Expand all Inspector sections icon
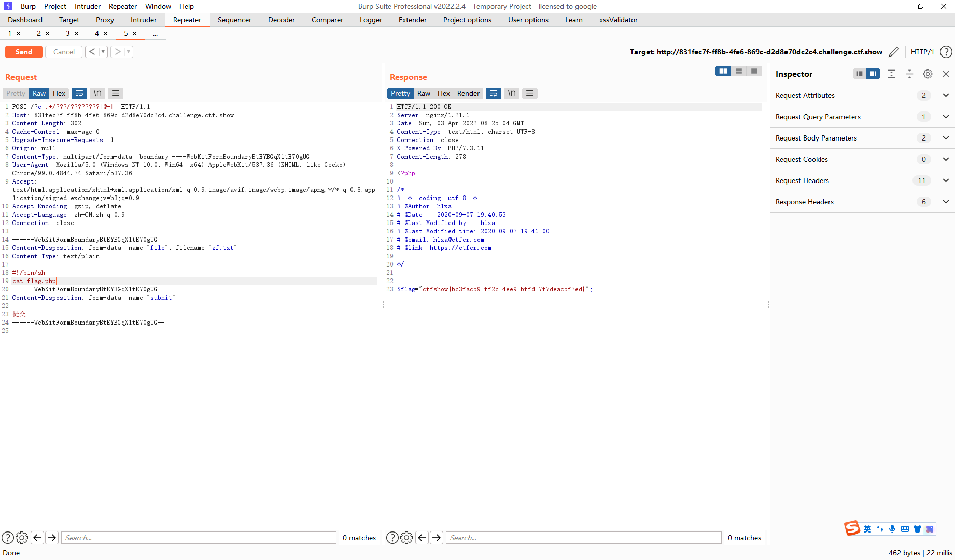The height and width of the screenshot is (560, 955). (x=891, y=74)
